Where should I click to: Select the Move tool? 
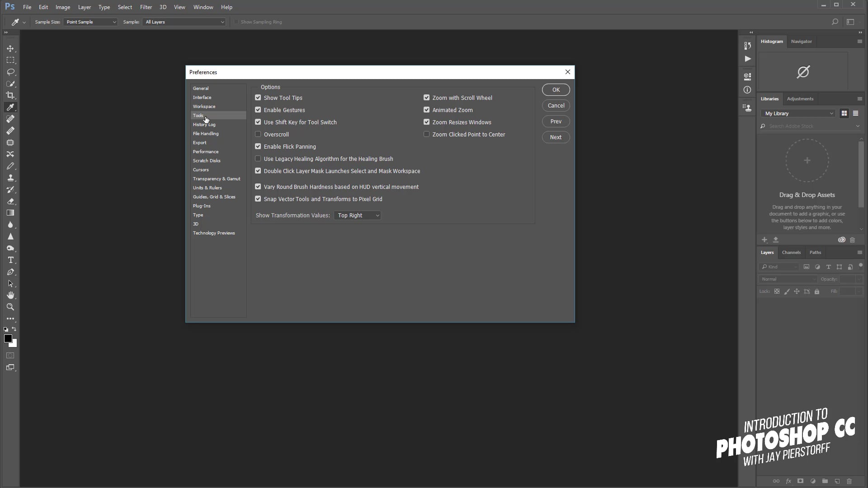[x=10, y=48]
